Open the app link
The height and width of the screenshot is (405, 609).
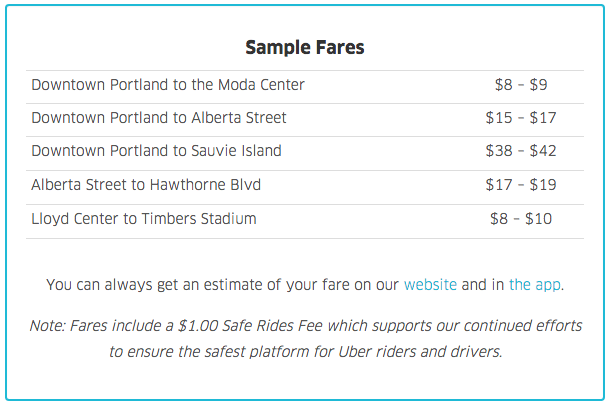tap(534, 285)
